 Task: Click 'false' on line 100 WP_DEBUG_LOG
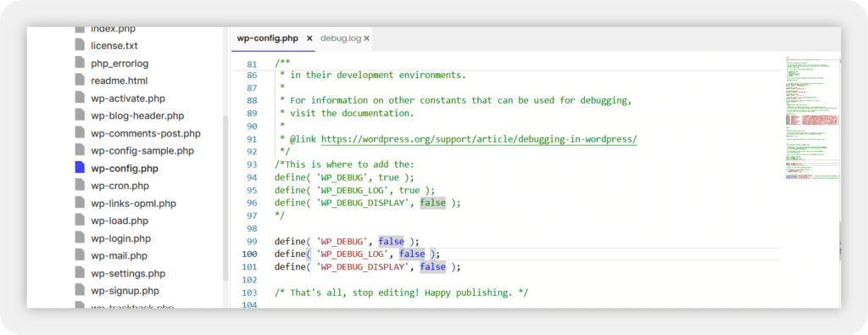412,254
